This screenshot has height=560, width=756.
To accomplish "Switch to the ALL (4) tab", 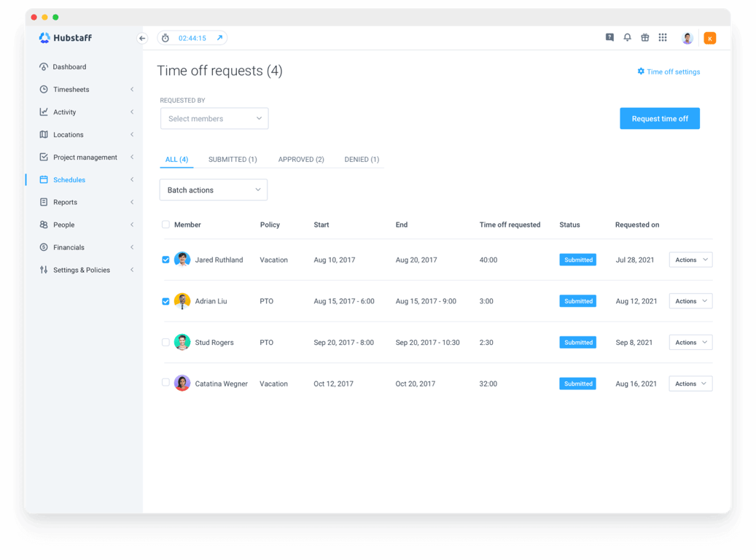I will [x=176, y=159].
